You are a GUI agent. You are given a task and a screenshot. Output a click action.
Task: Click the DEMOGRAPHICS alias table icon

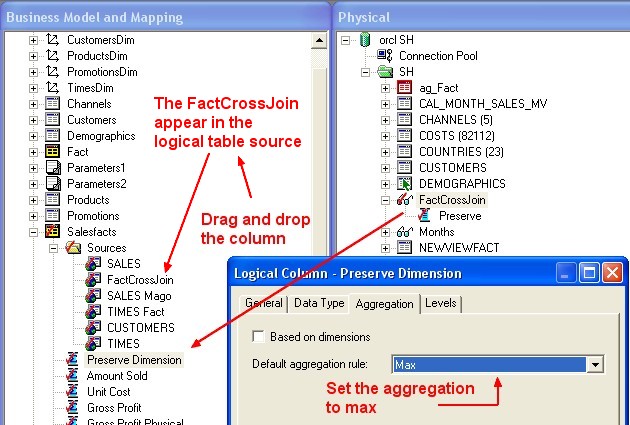pos(405,184)
